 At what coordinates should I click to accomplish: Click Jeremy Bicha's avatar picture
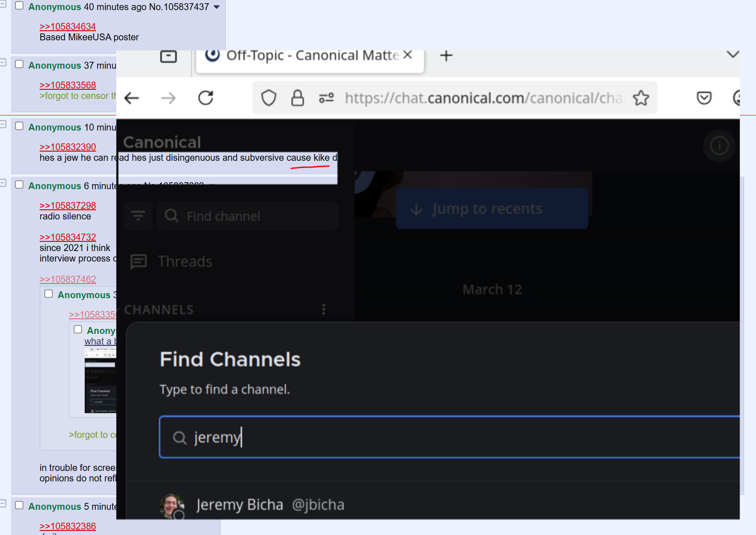[172, 506]
